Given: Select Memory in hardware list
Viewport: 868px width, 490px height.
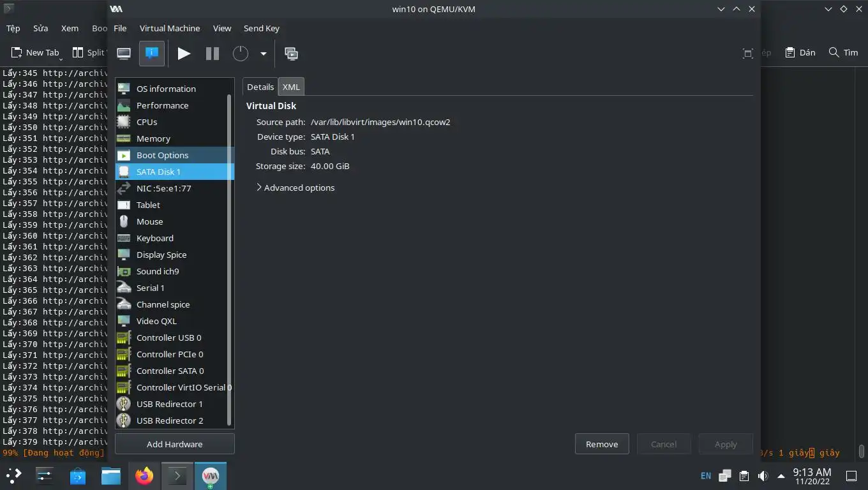Looking at the screenshot, I should pyautogui.click(x=174, y=138).
